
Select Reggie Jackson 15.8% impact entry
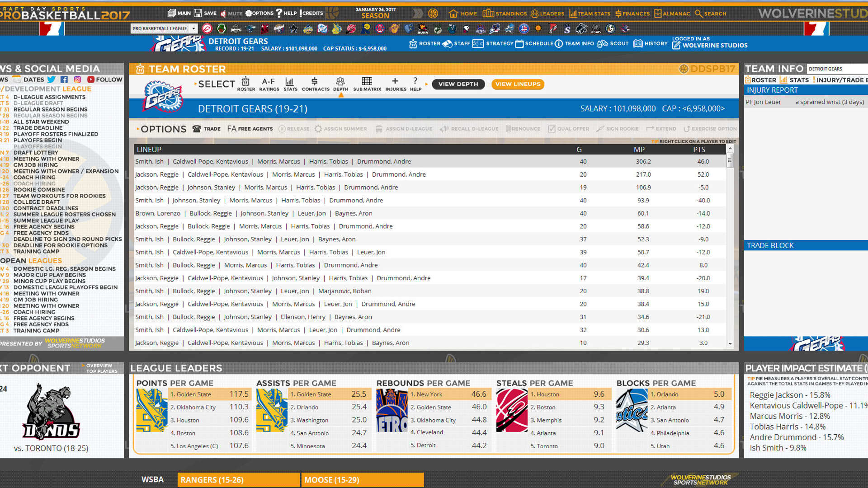click(x=790, y=395)
